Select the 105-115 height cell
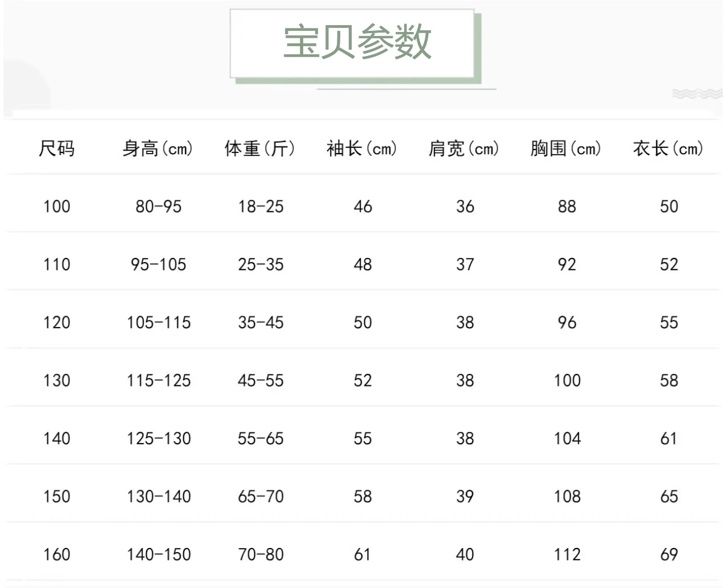Viewport: 728px width, 588px height. pos(158,323)
